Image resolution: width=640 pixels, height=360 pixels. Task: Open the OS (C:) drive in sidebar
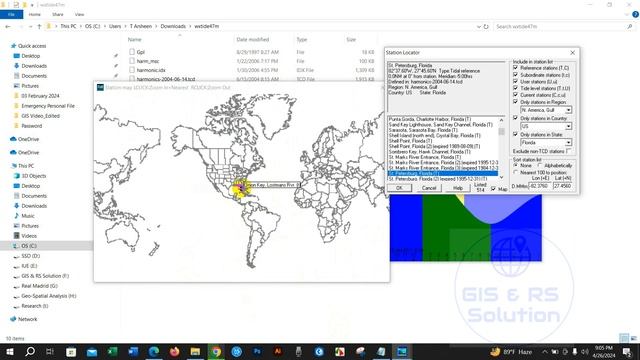pos(29,246)
